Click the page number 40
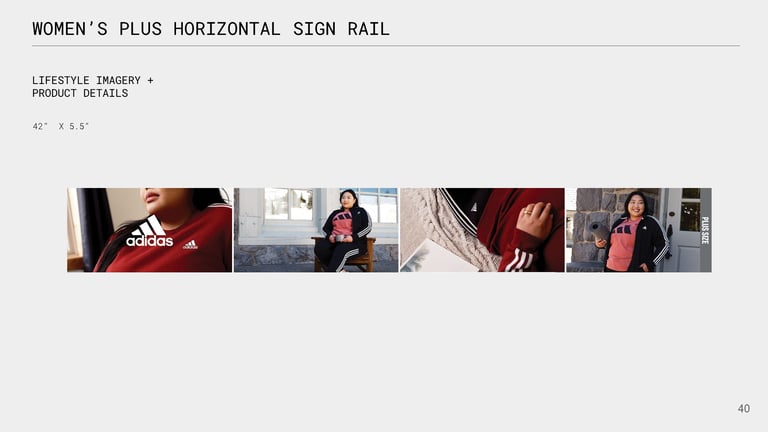 [x=744, y=408]
